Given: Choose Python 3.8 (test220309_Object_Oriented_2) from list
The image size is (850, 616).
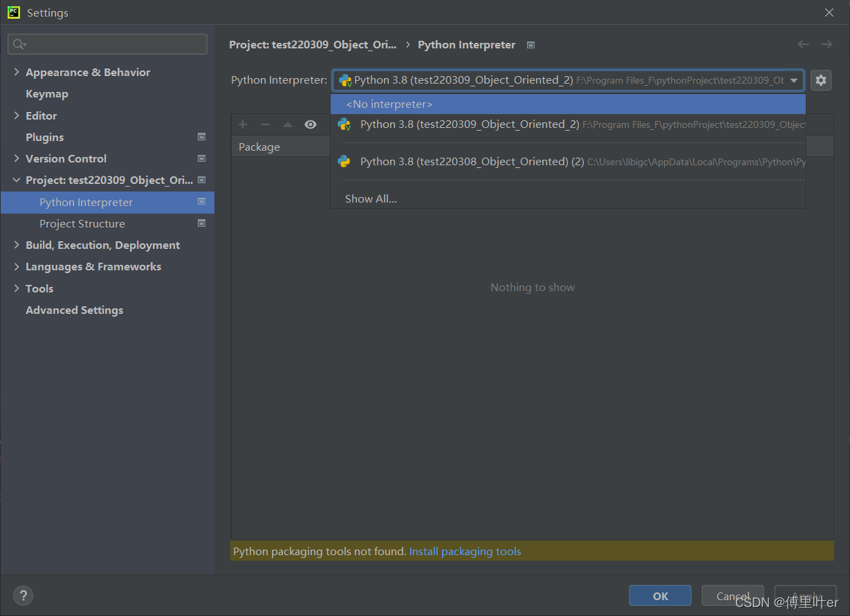Looking at the screenshot, I should click(x=569, y=124).
